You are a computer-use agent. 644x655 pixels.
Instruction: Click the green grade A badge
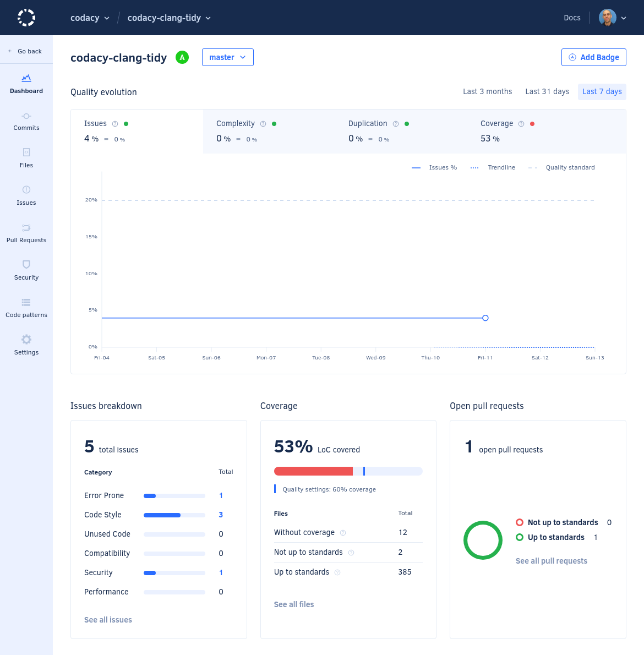coord(182,57)
